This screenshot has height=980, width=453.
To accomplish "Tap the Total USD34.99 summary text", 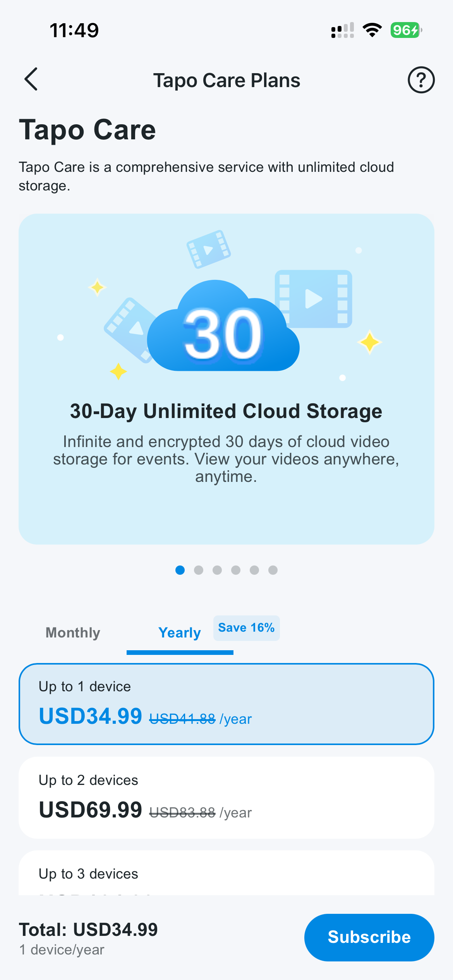I will tap(88, 930).
